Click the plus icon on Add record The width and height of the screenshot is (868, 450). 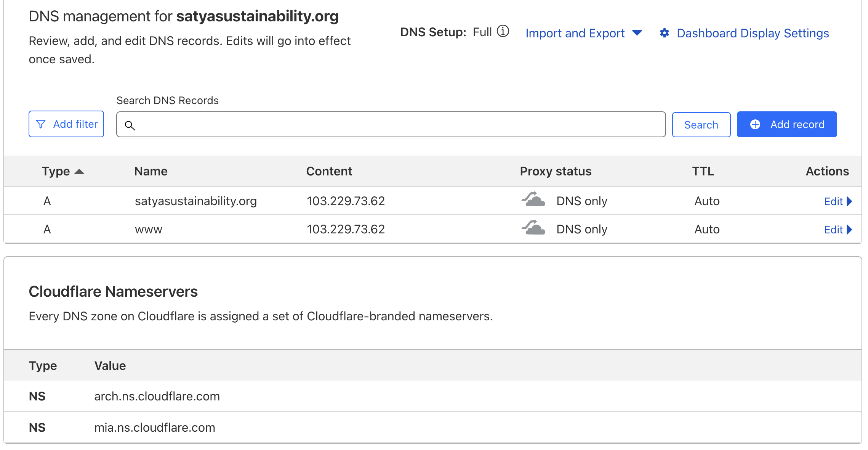[x=755, y=124]
